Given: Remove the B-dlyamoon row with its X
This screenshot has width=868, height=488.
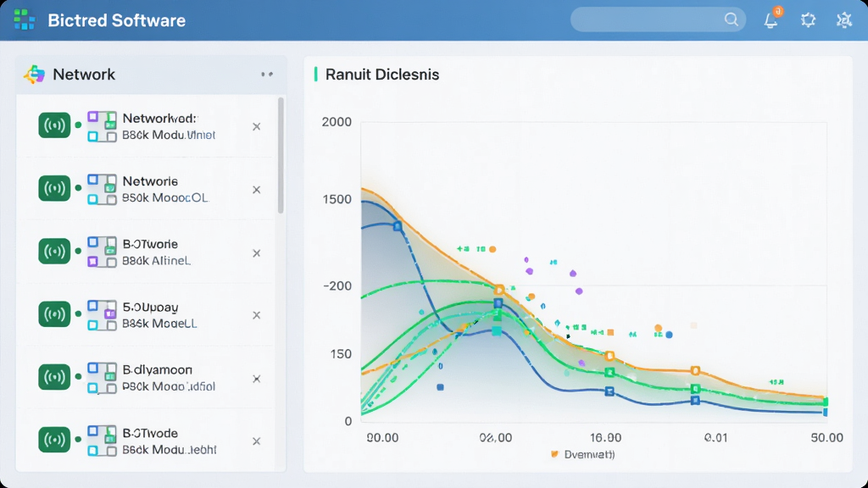Looking at the screenshot, I should click(x=256, y=379).
